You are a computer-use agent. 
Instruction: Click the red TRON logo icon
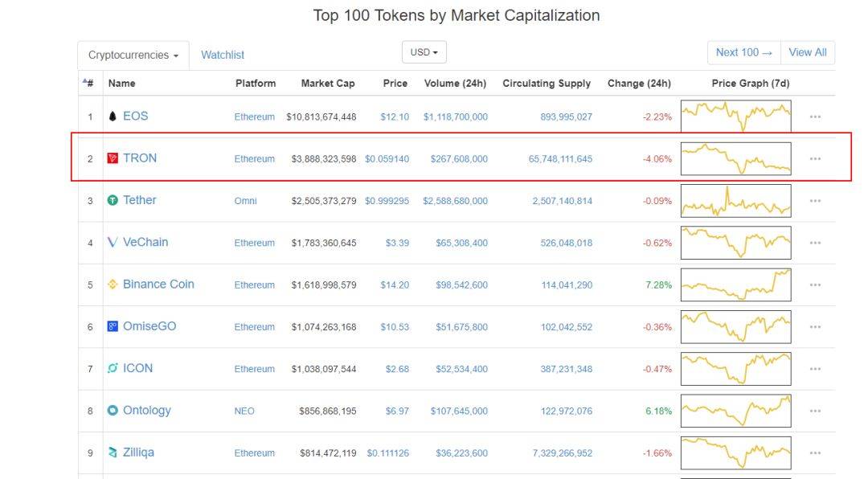(113, 158)
